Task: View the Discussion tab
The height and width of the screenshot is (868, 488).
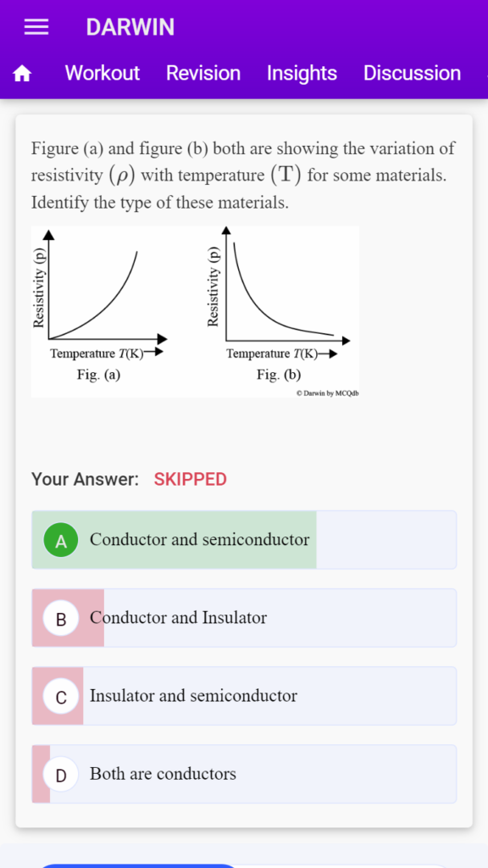Action: click(x=412, y=73)
